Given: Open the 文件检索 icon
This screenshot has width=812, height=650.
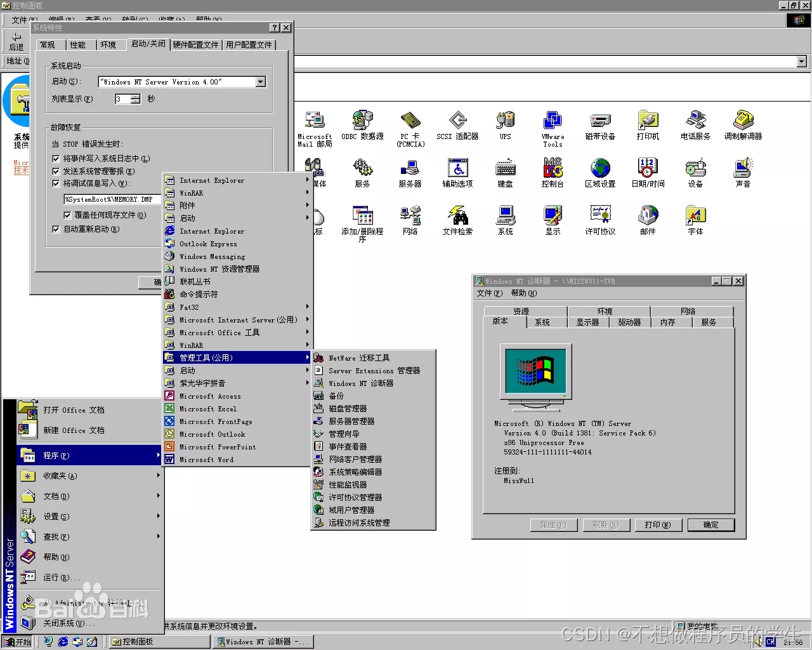Looking at the screenshot, I should 457,220.
